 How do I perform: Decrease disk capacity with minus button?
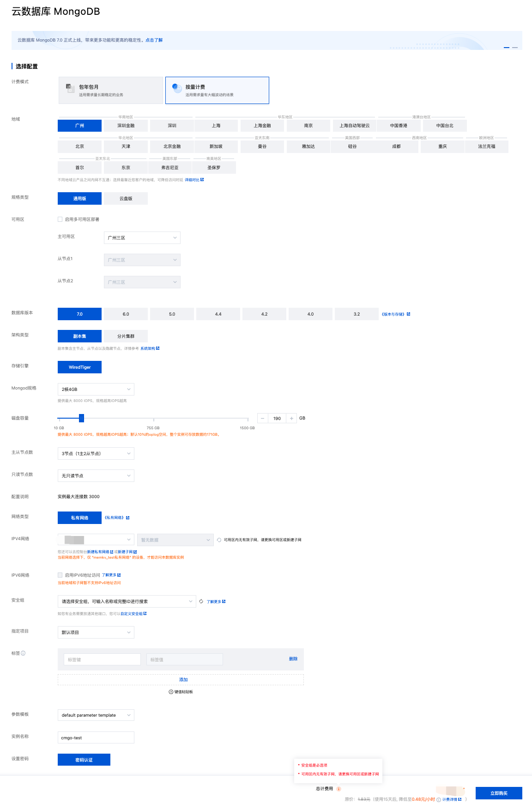click(x=263, y=419)
